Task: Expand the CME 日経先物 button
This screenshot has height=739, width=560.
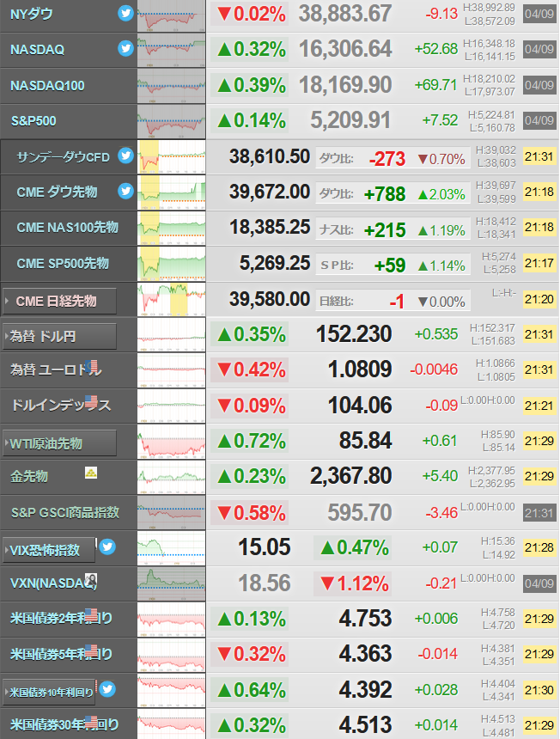Action: [x=59, y=301]
